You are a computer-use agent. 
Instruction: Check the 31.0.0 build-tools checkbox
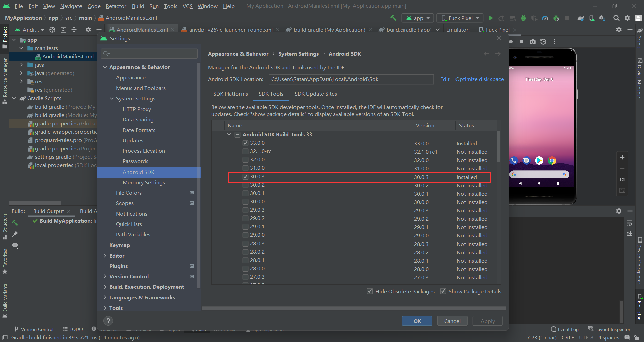click(245, 168)
